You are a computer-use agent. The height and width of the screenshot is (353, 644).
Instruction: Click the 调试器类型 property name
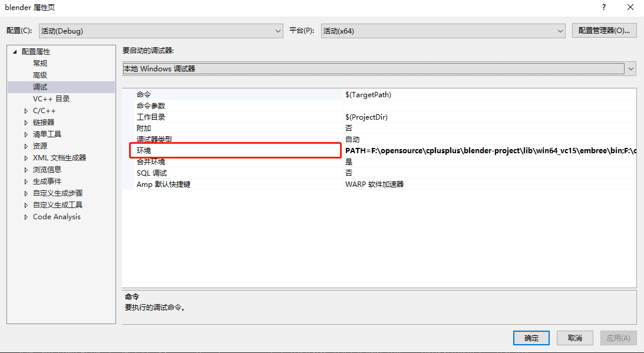(x=154, y=139)
